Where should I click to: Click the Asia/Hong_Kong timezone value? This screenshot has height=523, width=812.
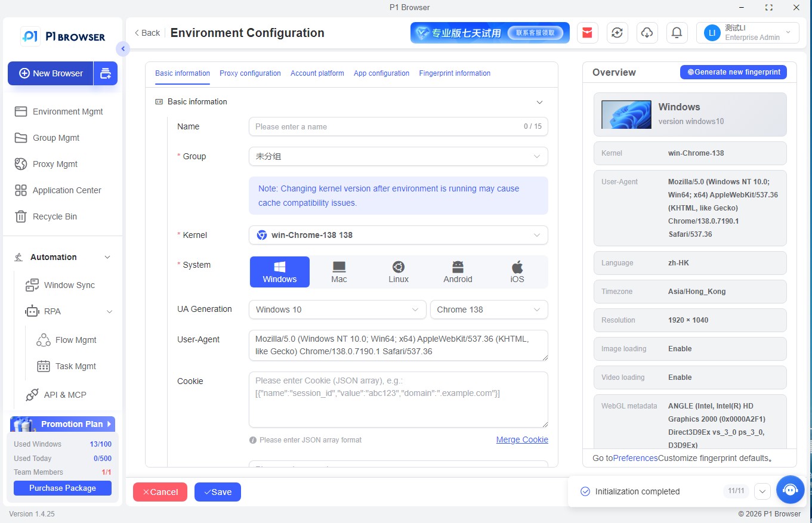click(697, 292)
